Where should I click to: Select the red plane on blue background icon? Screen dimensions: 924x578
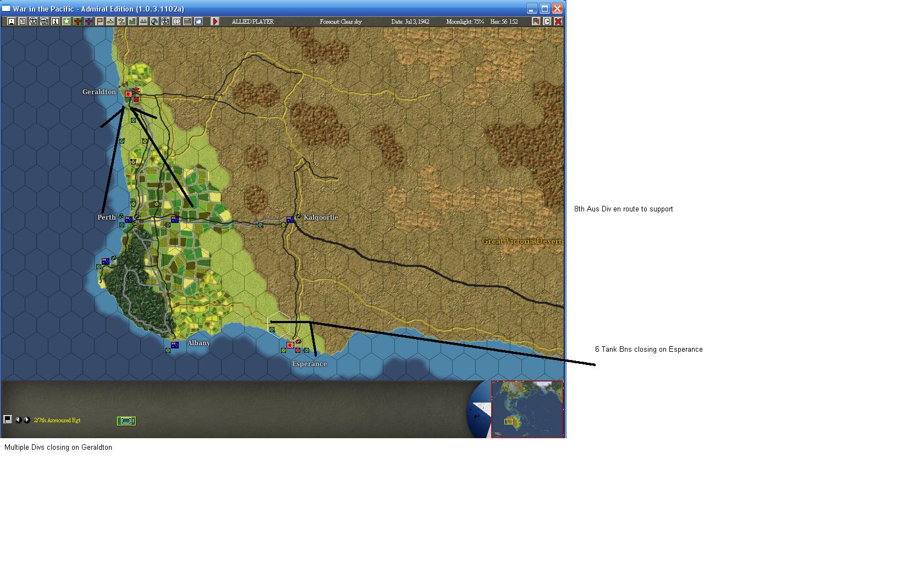point(89,21)
